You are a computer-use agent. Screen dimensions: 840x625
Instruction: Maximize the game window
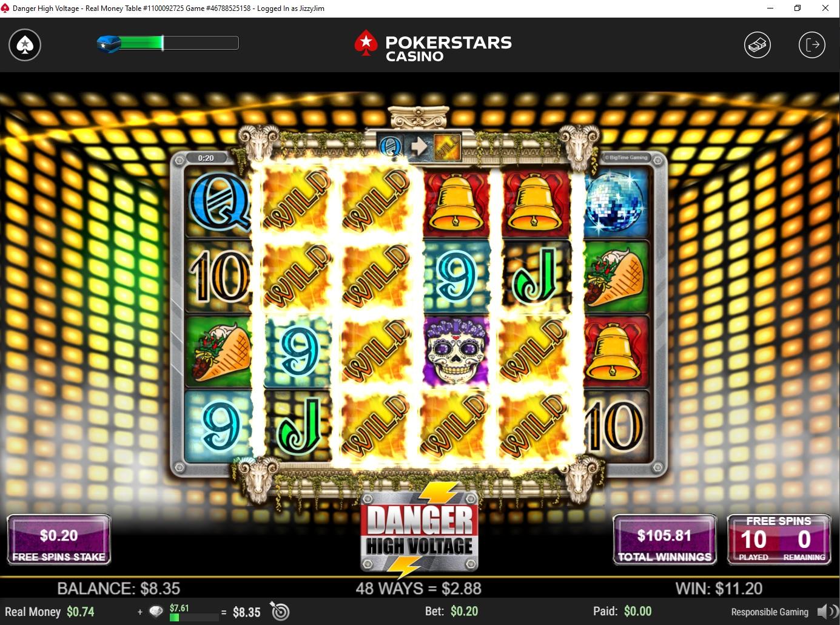(x=798, y=8)
